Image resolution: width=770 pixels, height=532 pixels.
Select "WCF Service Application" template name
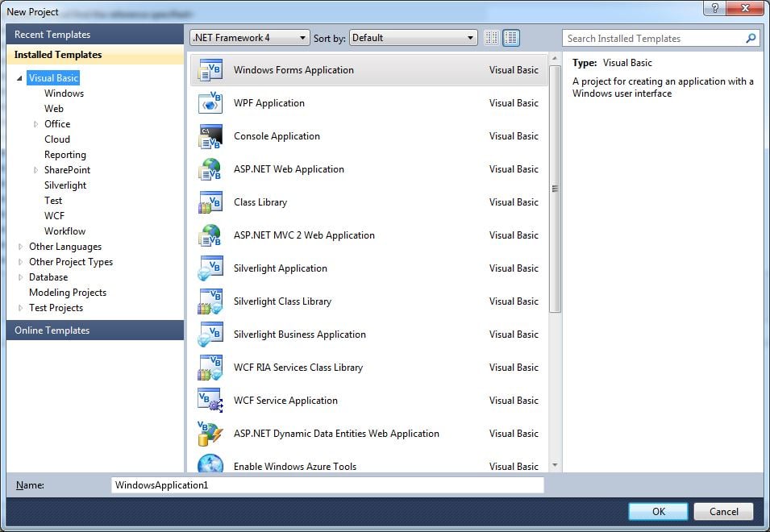(285, 401)
